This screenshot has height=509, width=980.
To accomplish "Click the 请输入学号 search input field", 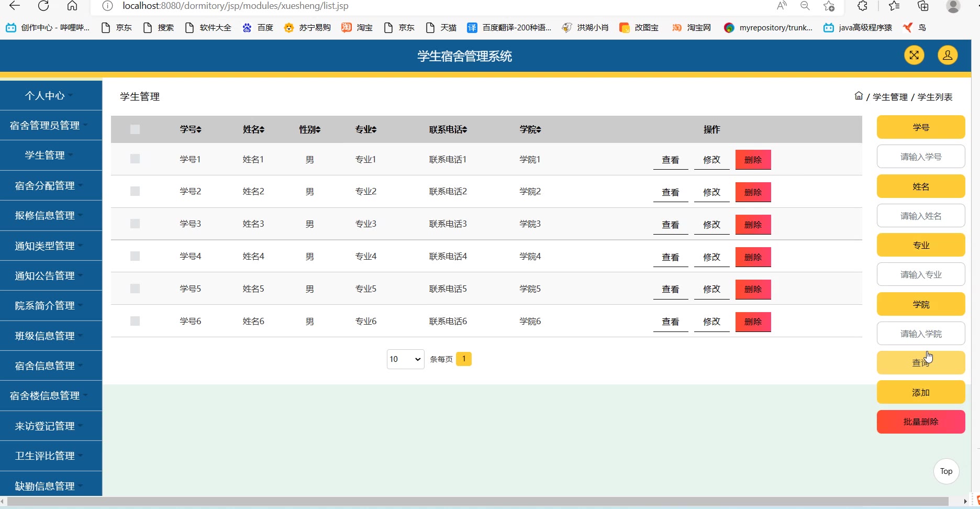I will (920, 157).
